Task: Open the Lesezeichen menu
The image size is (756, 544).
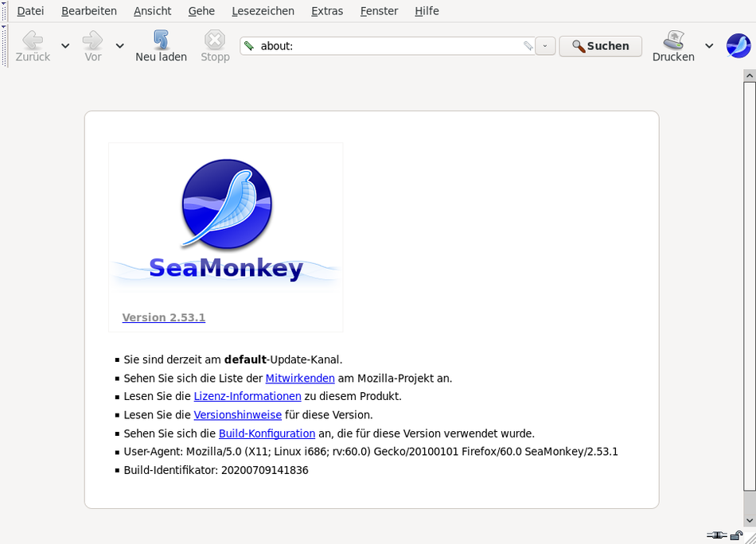Action: click(x=263, y=10)
